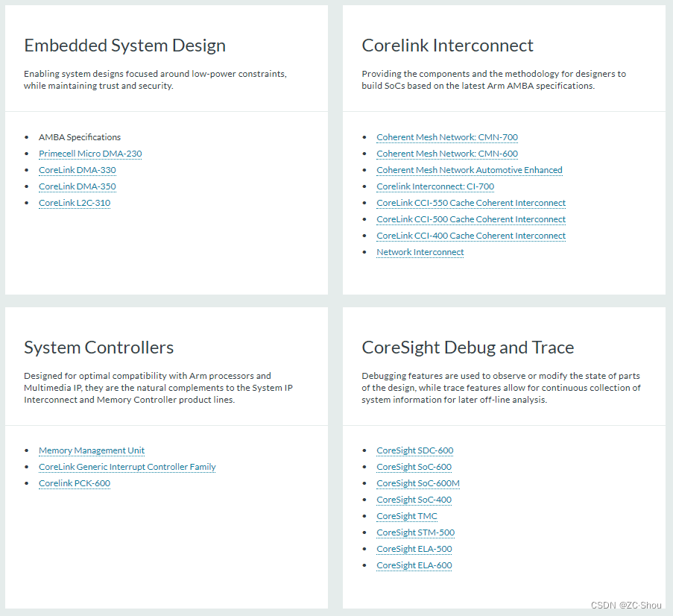Open the CoreLink L2C-310 link
673x616 pixels.
(x=75, y=203)
